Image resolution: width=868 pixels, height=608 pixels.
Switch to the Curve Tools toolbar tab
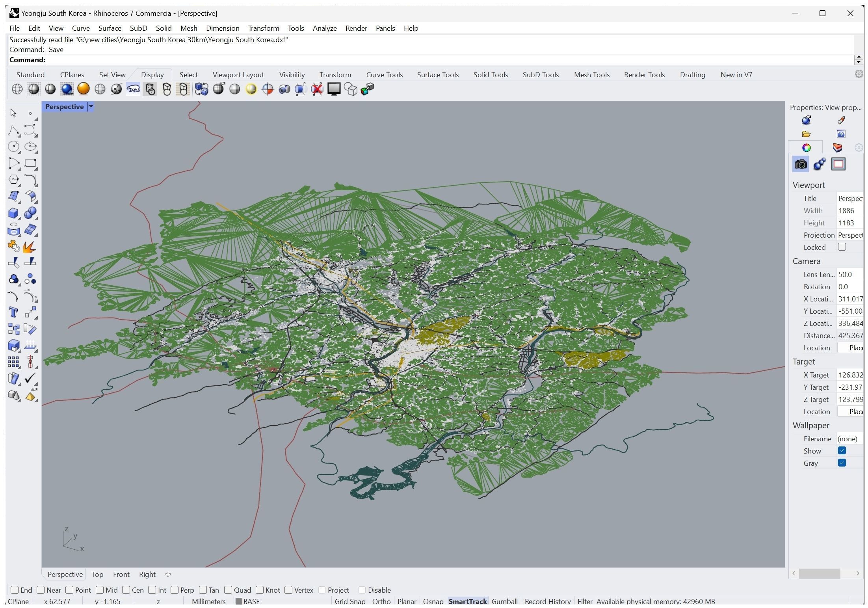click(x=384, y=75)
